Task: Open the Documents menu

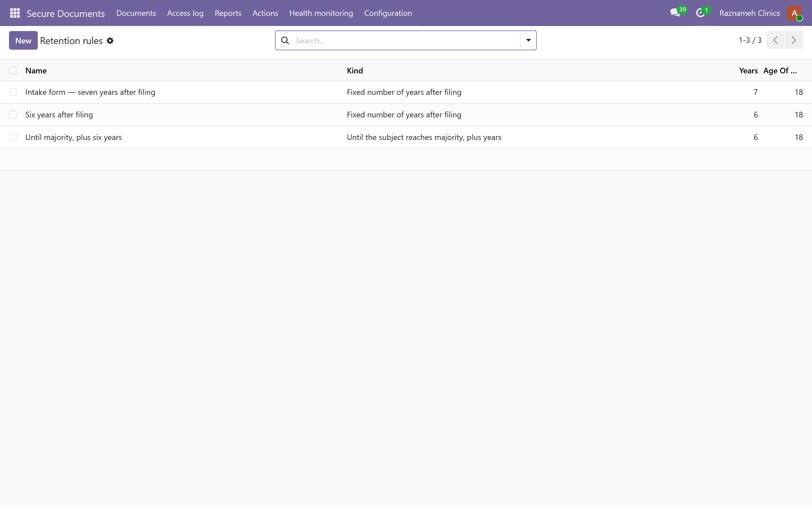Action: [x=136, y=13]
